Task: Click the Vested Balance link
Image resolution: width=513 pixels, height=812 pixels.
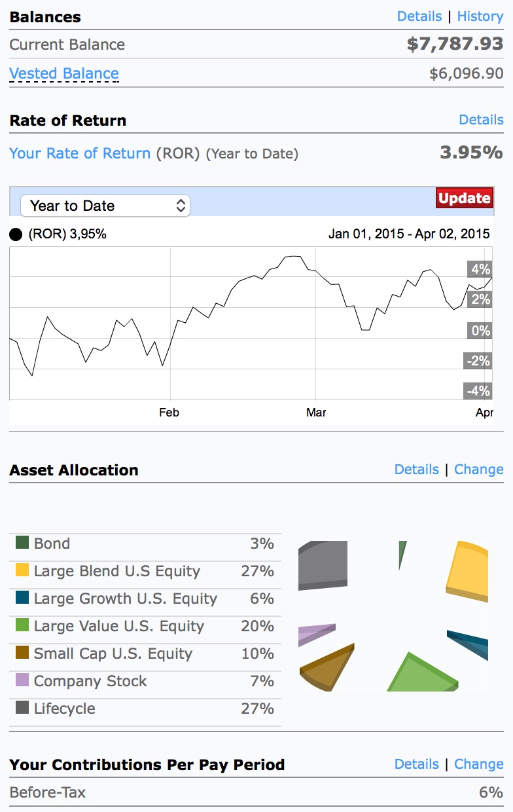Action: tap(64, 73)
